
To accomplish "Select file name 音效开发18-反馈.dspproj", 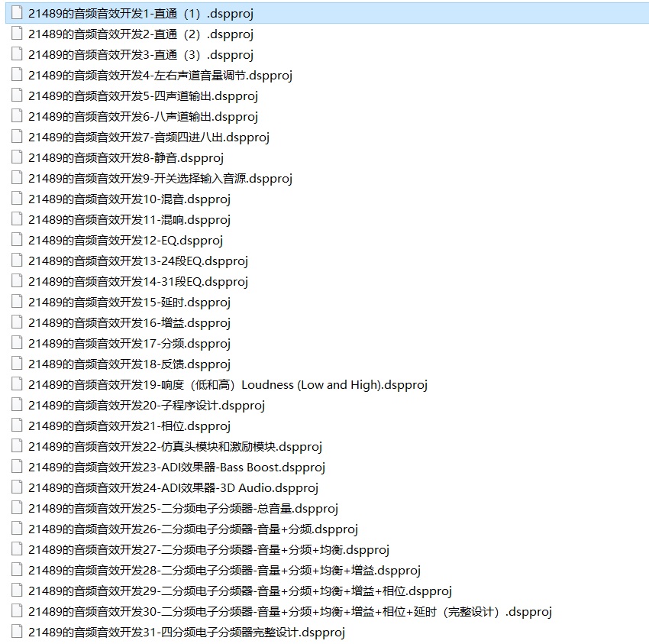I will (x=130, y=364).
